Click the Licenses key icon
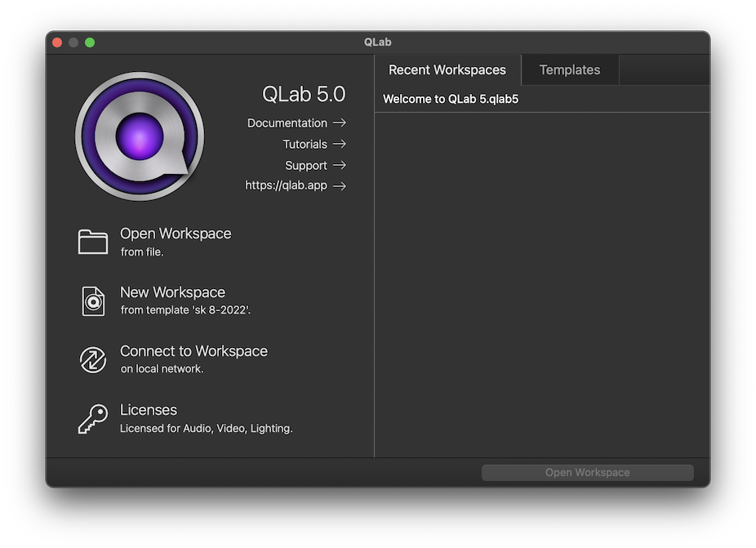This screenshot has height=548, width=756. click(92, 418)
